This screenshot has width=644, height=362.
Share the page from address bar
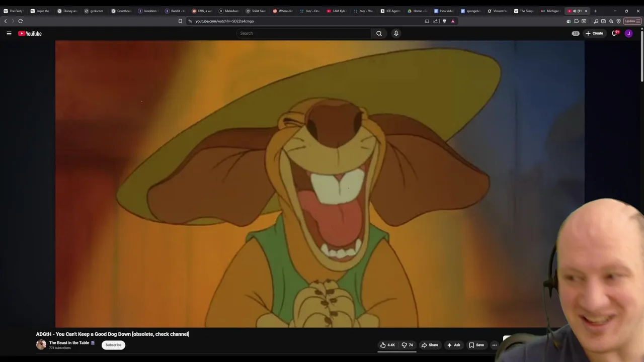tap(435, 21)
